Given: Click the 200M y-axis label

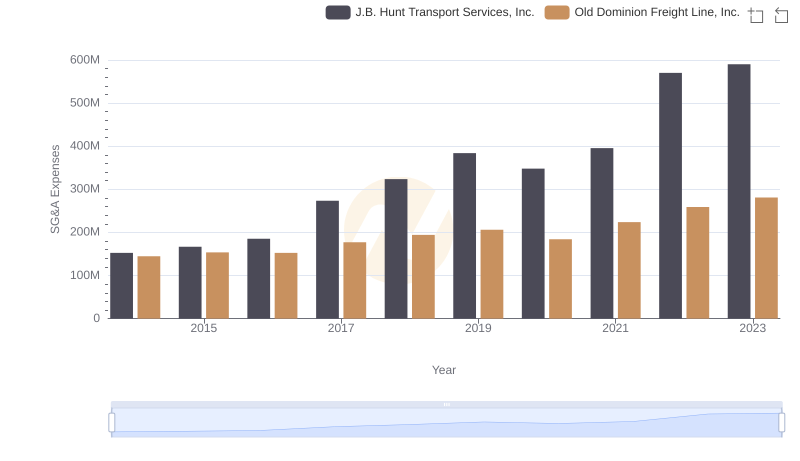Looking at the screenshot, I should [x=85, y=232].
